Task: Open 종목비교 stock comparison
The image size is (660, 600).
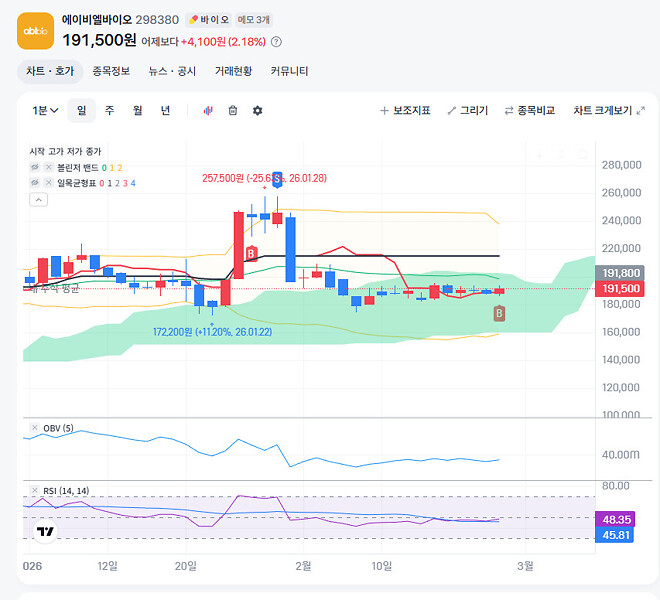Action: [x=530, y=111]
